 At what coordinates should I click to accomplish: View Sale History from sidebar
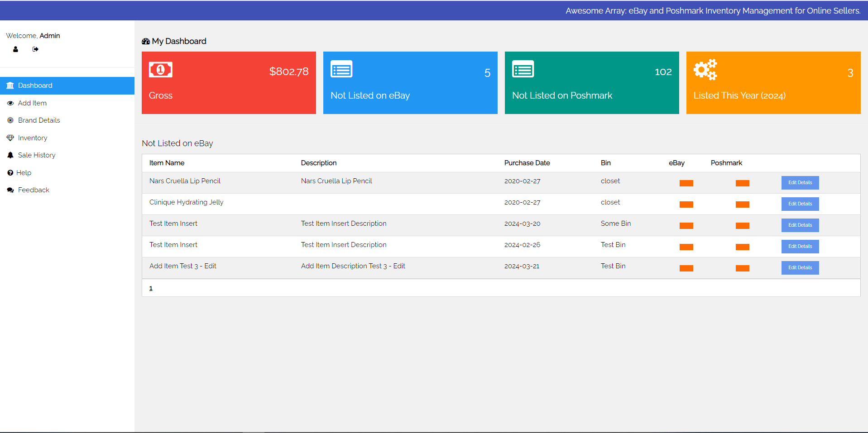pyautogui.click(x=67, y=155)
